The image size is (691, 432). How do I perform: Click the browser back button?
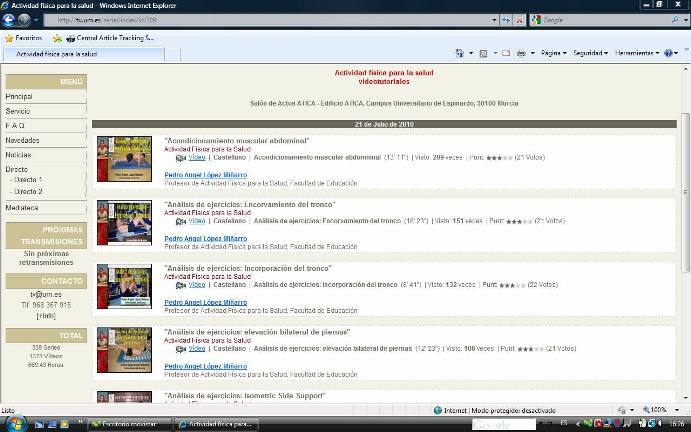tap(11, 19)
